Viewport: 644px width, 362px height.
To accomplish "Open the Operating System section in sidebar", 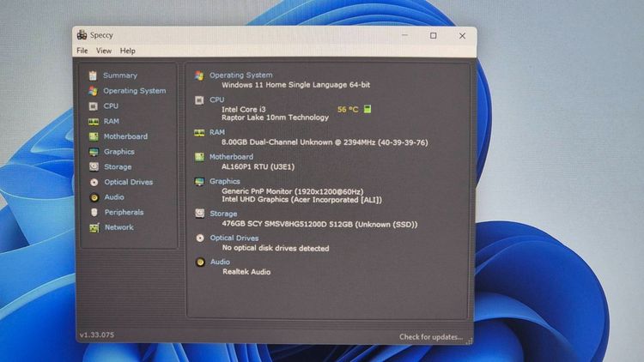I will point(134,91).
